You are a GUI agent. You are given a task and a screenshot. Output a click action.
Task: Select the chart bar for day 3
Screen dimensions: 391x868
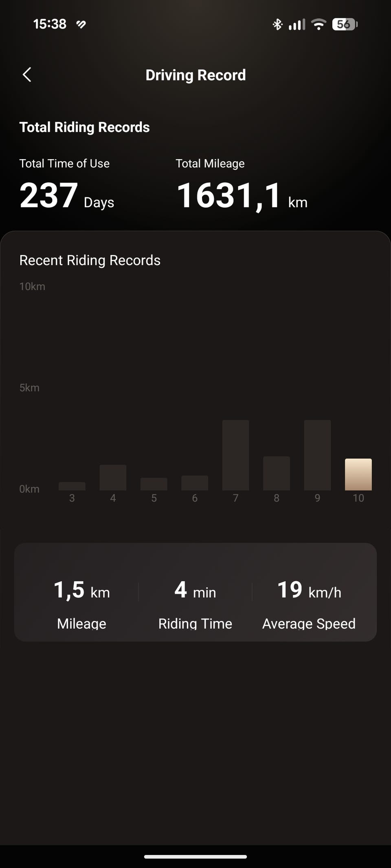[x=72, y=486]
